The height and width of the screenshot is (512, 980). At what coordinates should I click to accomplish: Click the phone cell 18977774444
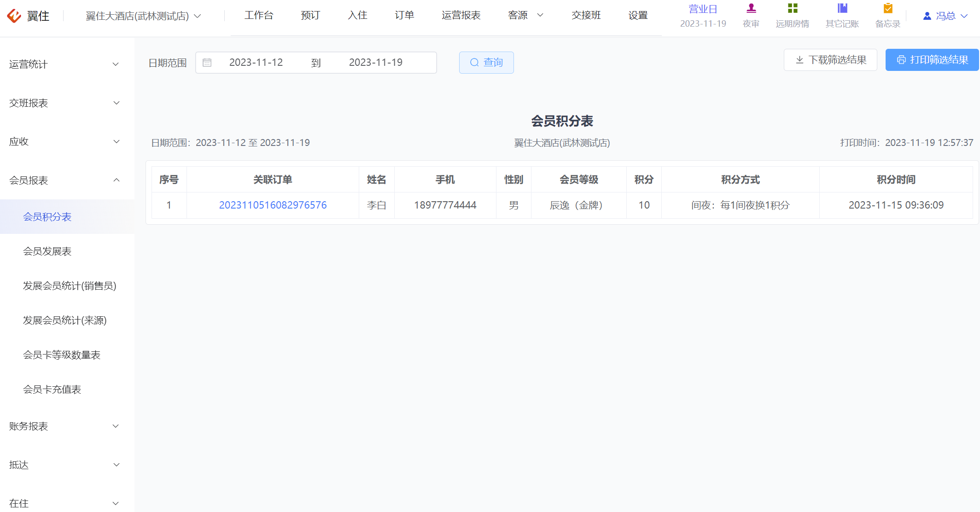[x=445, y=205]
